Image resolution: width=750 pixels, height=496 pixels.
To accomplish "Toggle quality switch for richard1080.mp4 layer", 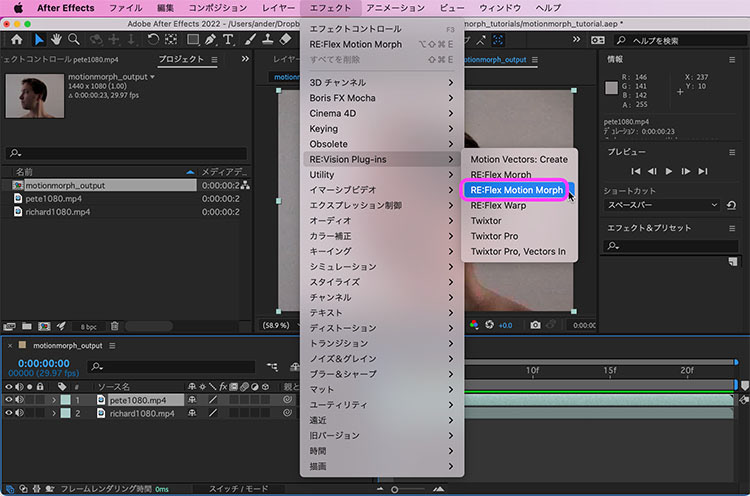I will (x=213, y=413).
